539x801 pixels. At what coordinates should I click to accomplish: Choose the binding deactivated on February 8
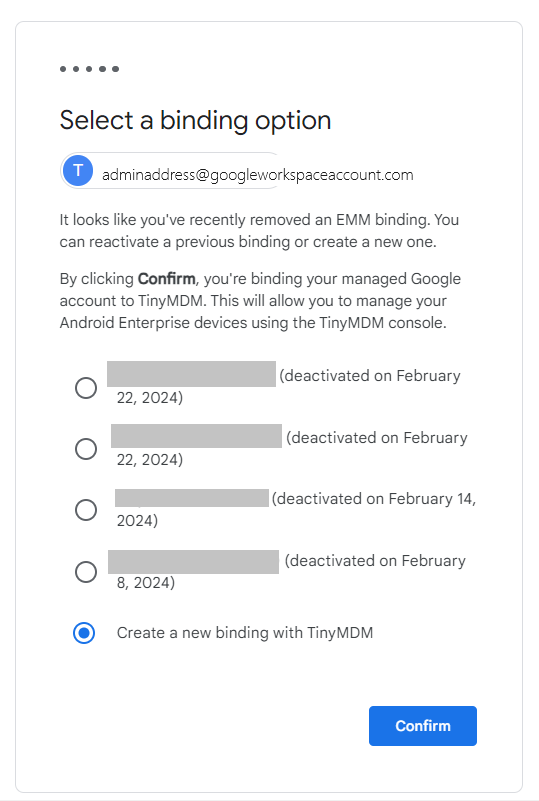coord(86,572)
